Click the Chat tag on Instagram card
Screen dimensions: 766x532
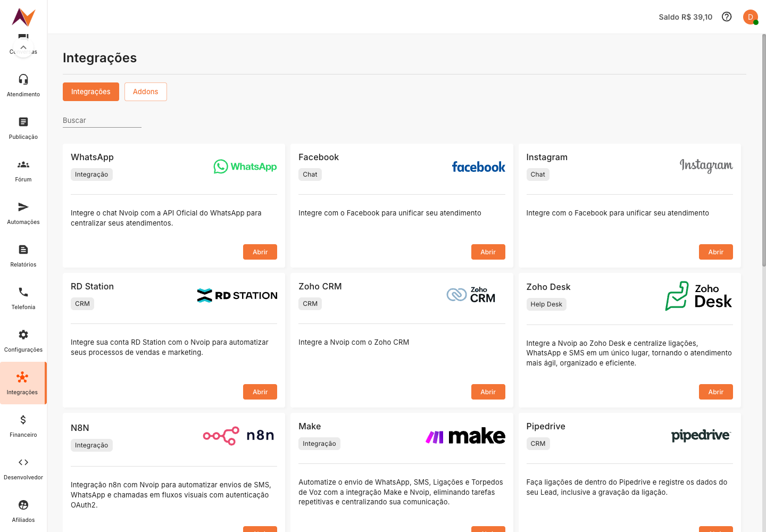tap(538, 174)
